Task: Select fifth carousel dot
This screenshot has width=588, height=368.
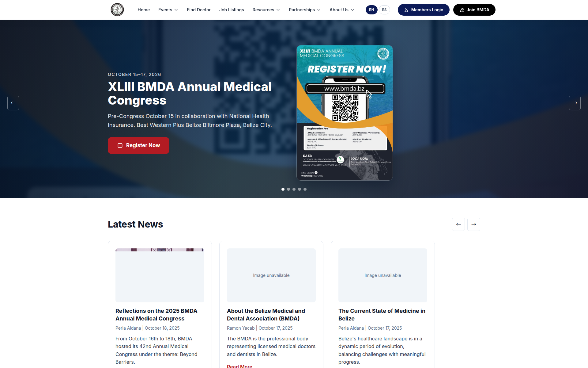Action: [x=305, y=189]
